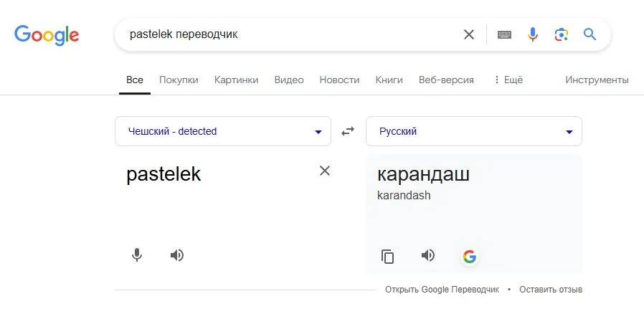Listen to the Russian translation audio
644x314 pixels.
coord(428,255)
